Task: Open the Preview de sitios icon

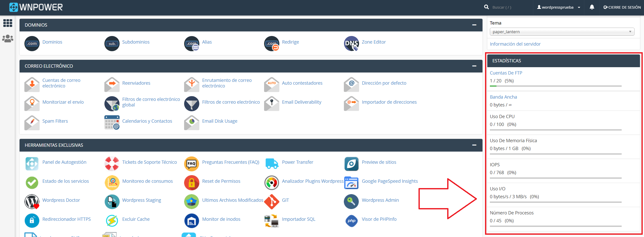Action: pos(351,163)
